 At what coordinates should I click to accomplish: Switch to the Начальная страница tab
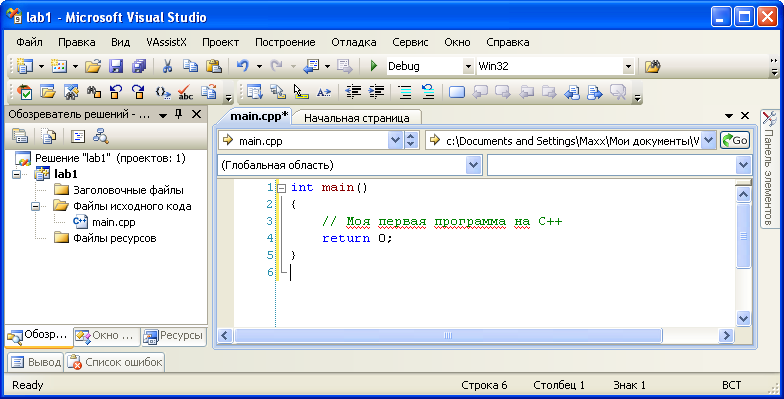tap(356, 118)
